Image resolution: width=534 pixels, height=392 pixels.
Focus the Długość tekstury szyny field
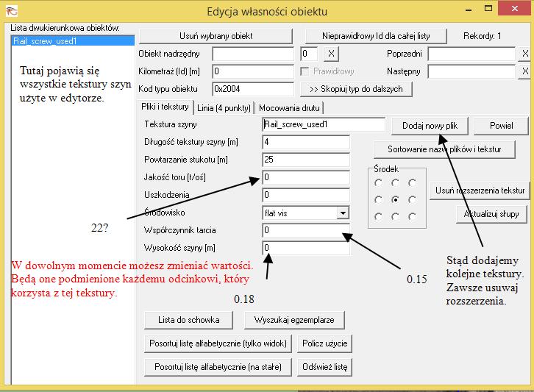[306, 143]
